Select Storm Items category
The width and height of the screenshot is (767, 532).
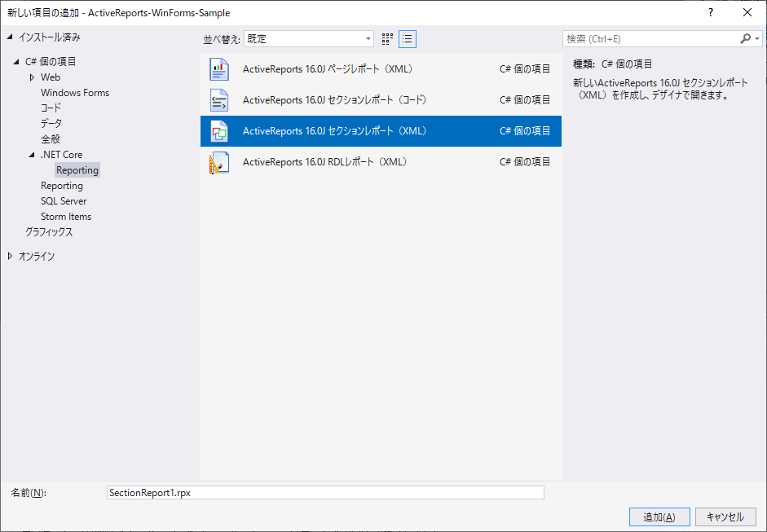coord(66,217)
